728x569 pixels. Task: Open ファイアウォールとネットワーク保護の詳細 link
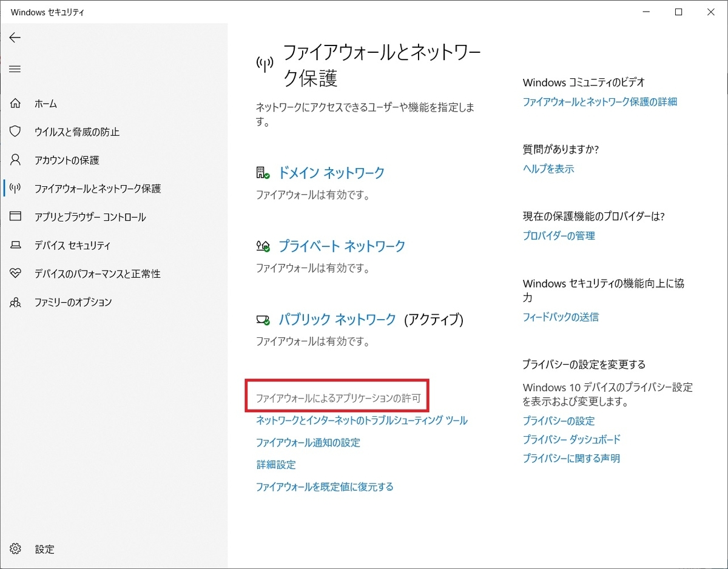click(x=600, y=102)
